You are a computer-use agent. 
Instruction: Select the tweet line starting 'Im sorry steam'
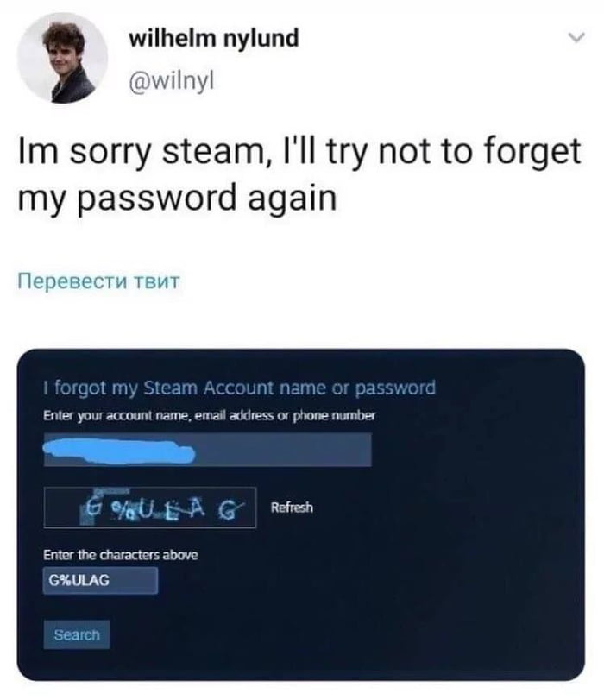pos(299,152)
